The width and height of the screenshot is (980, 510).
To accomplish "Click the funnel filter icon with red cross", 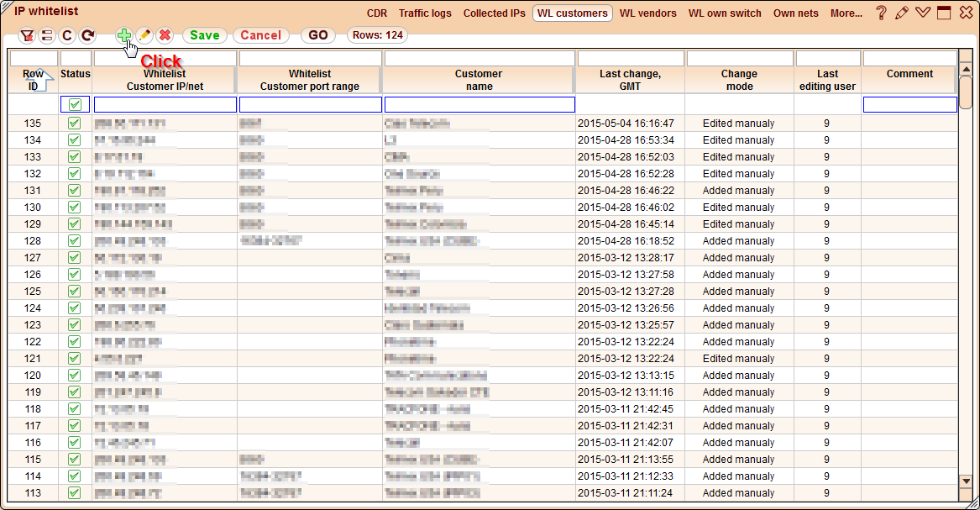I will (27, 36).
